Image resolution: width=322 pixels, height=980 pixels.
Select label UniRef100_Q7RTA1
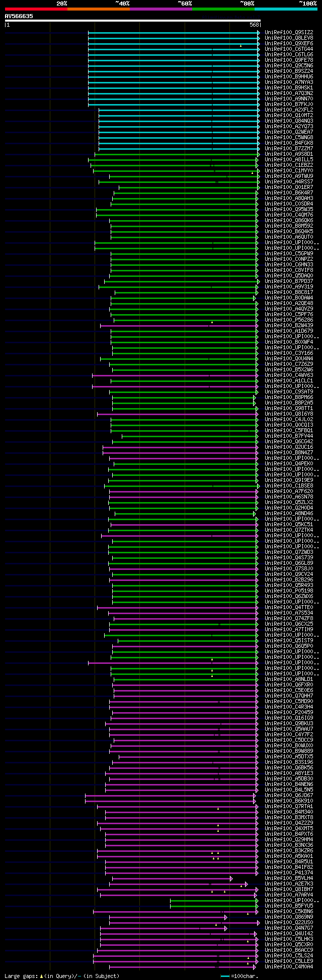coord(289,807)
